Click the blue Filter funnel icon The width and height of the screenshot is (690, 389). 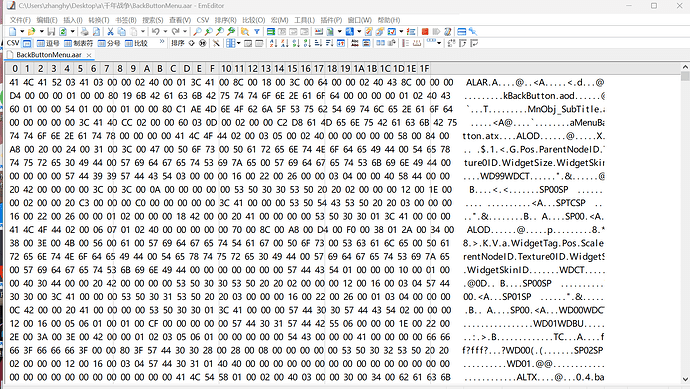tap(257, 32)
